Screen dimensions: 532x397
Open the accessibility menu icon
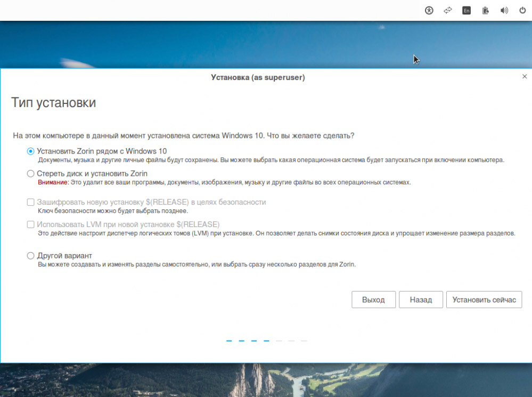429,11
